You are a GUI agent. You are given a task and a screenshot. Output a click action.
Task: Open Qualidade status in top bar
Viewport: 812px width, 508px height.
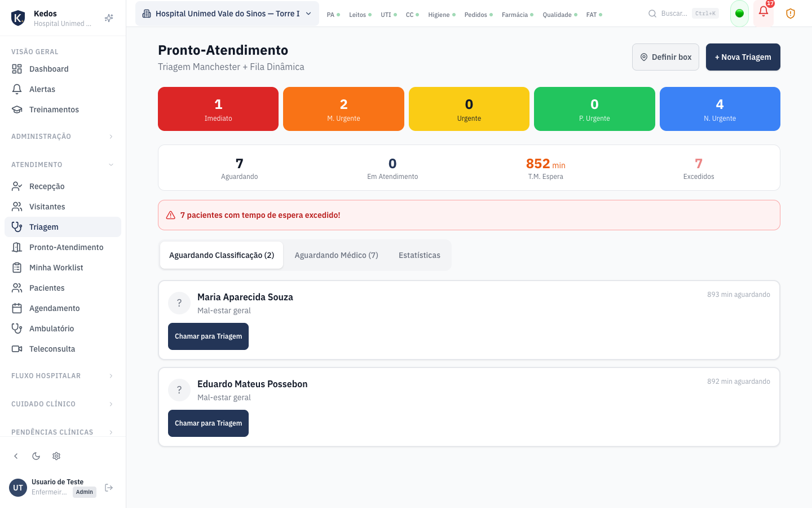(x=560, y=15)
